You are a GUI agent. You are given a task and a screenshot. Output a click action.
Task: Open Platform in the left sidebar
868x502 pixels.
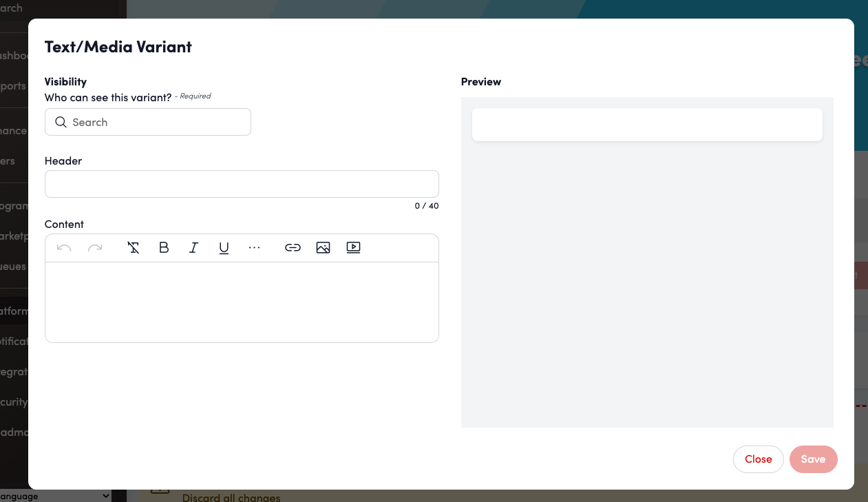(x=13, y=311)
